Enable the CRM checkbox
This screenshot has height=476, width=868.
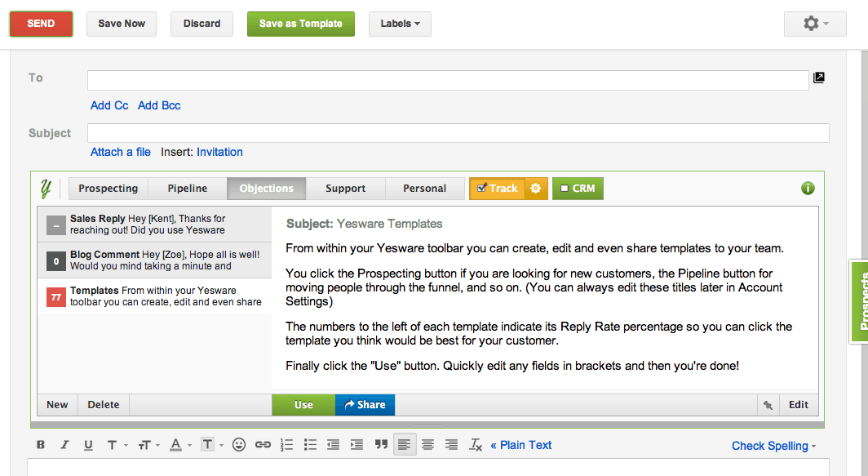click(564, 189)
